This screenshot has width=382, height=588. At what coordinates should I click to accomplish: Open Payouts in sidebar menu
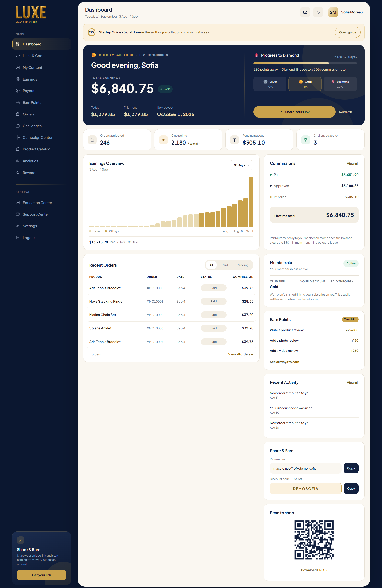pos(42,91)
